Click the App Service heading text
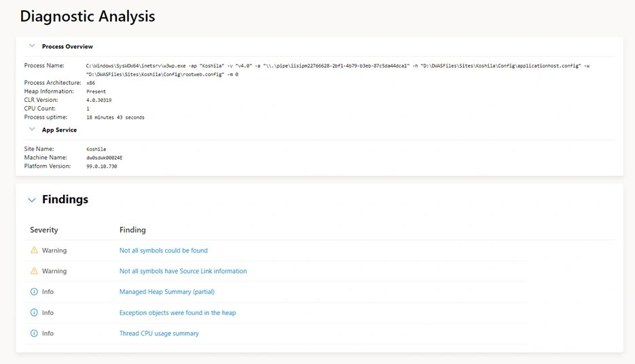Screen dimensions: 635x364 59,130
